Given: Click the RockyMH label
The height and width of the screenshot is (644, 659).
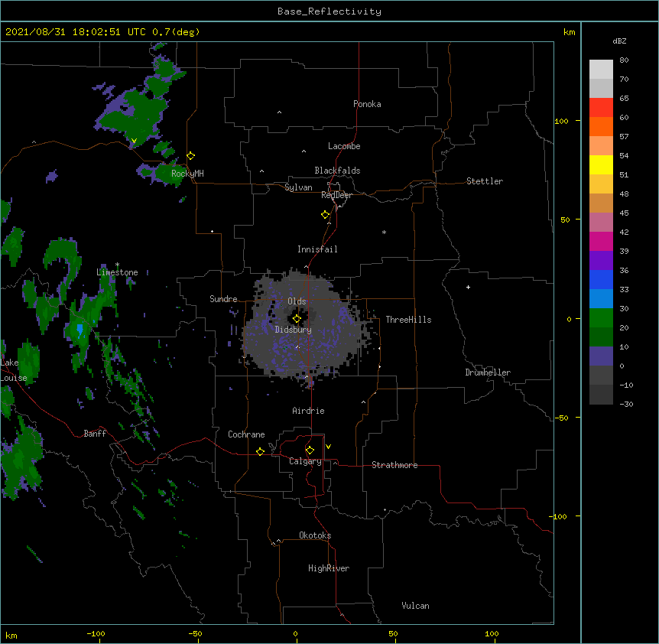Looking at the screenshot, I should [x=187, y=174].
